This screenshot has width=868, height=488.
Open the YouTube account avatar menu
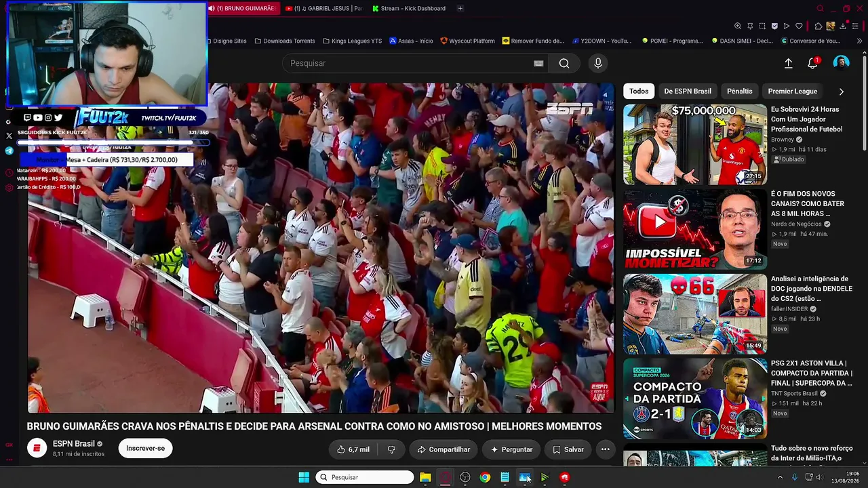tap(841, 63)
